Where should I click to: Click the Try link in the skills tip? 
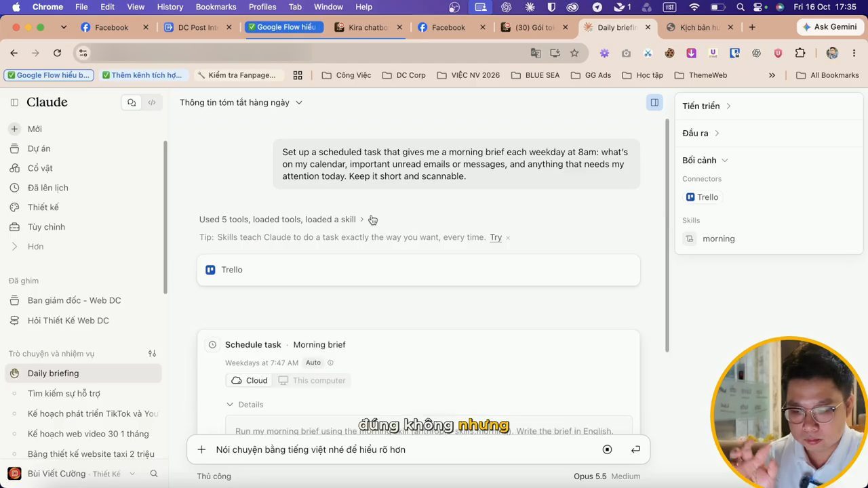point(496,237)
